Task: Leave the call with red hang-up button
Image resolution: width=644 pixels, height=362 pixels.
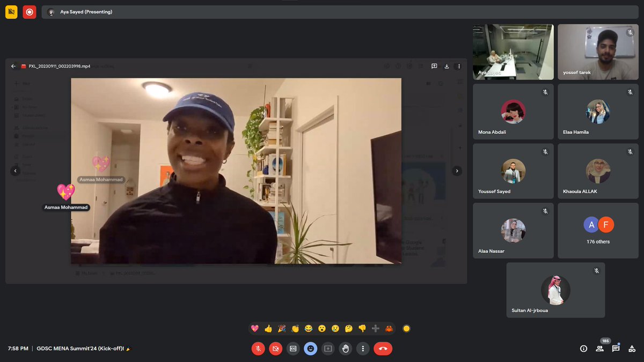Action: tap(383, 349)
